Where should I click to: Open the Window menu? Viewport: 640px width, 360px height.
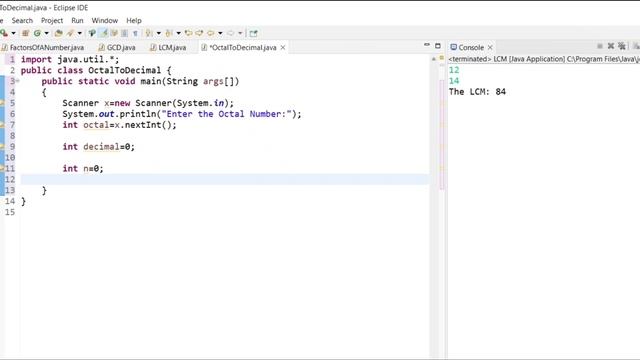click(x=104, y=20)
